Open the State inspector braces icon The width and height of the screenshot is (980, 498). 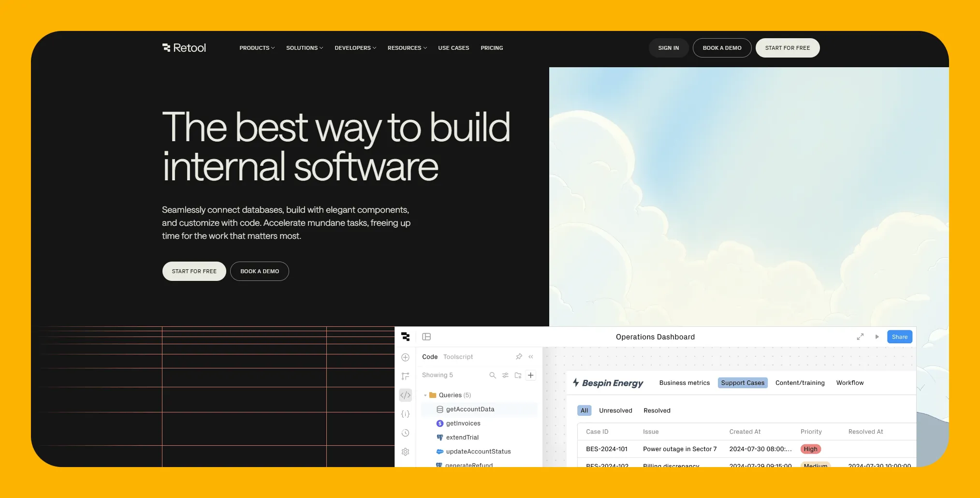pos(405,414)
